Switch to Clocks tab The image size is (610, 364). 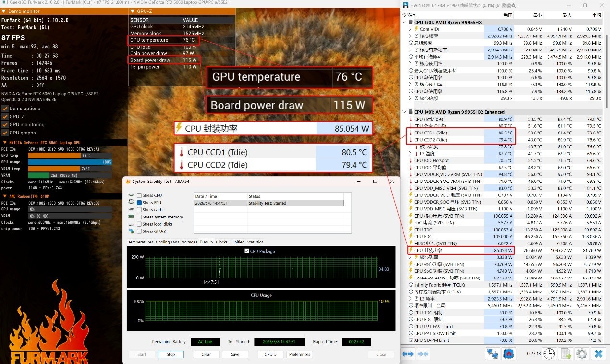(221, 242)
